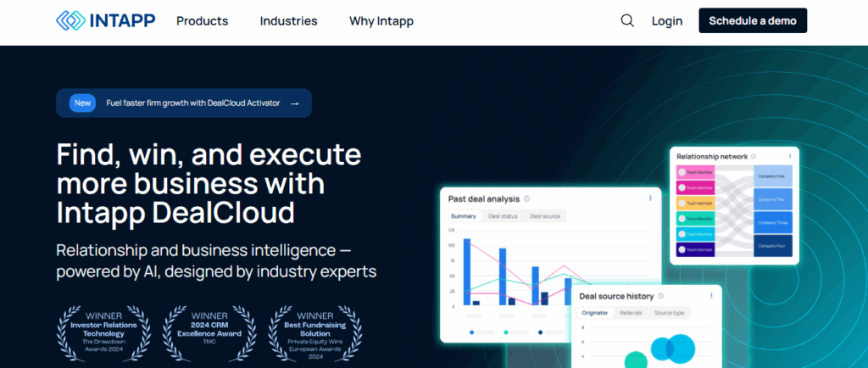Image resolution: width=868 pixels, height=368 pixels.
Task: Click the headline Find, win, and execute
Action: tap(209, 154)
